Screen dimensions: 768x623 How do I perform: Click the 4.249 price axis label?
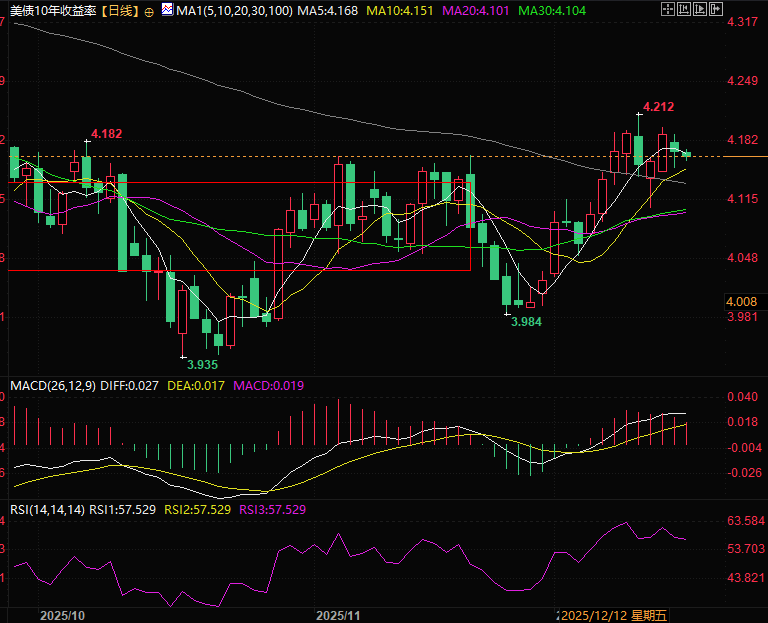[743, 81]
